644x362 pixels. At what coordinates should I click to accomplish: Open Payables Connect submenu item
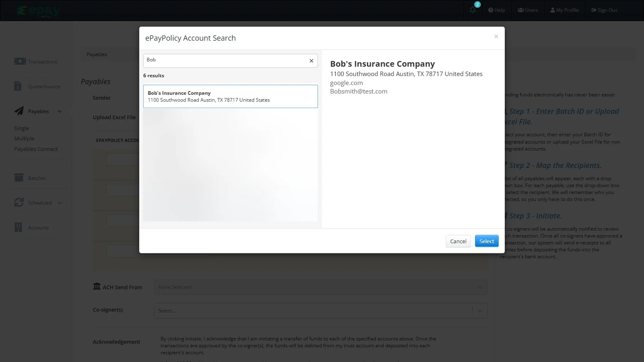36,149
